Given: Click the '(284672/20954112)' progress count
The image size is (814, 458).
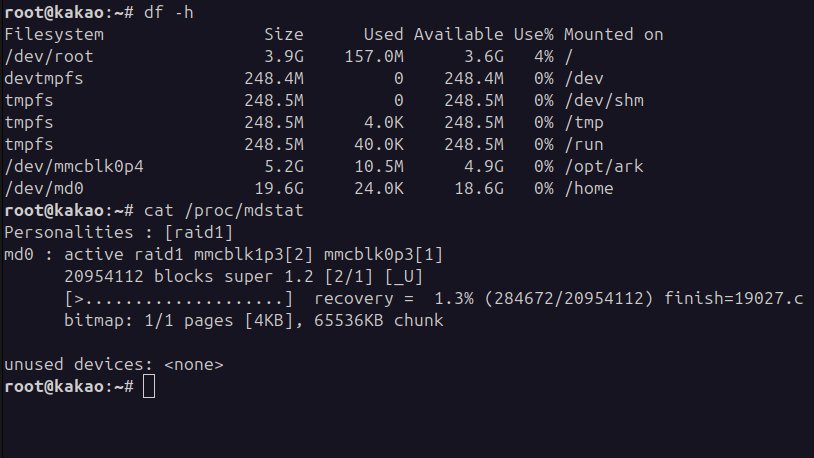Looking at the screenshot, I should coord(568,299).
